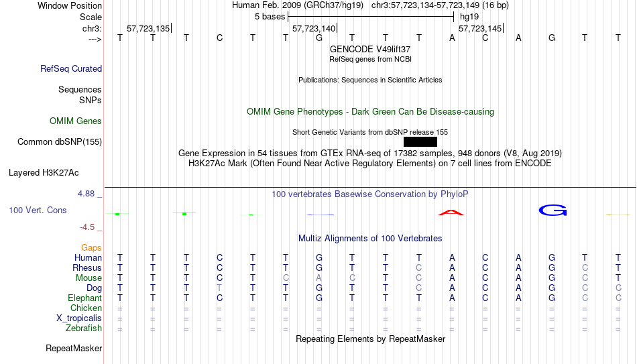Select the Zebrafish alignment row label
The width and height of the screenshot is (637, 364).
pyautogui.click(x=84, y=328)
